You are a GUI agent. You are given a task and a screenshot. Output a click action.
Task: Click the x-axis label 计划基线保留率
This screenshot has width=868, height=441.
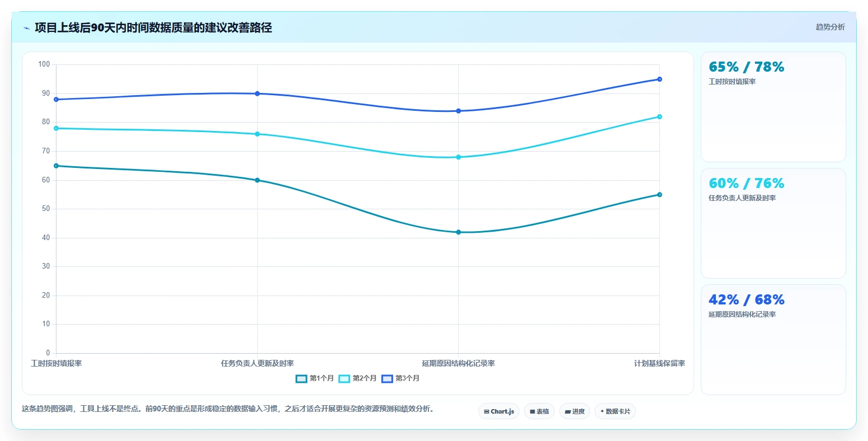(659, 364)
